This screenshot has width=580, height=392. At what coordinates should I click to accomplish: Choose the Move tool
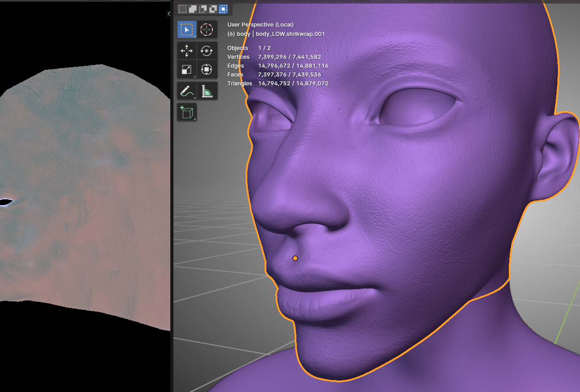(187, 51)
